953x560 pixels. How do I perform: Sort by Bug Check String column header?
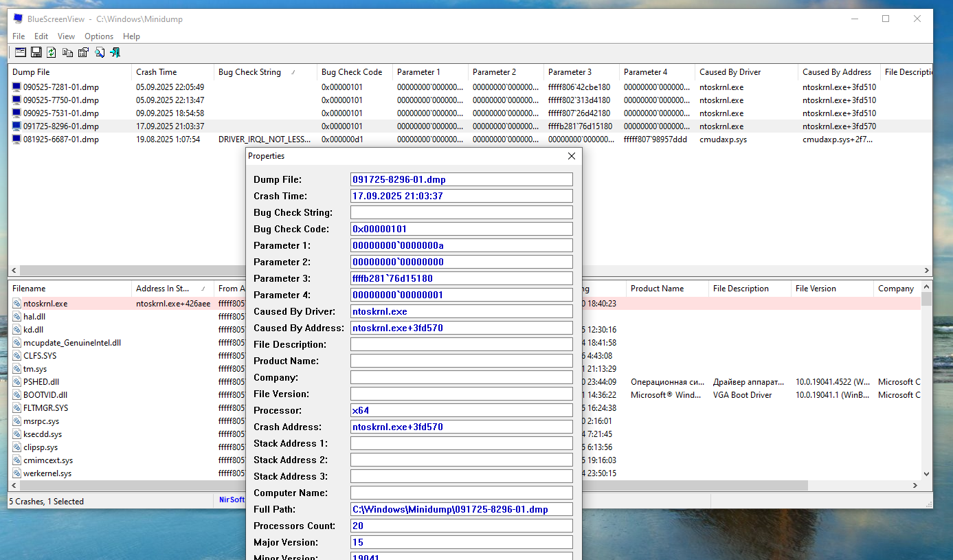coord(265,72)
